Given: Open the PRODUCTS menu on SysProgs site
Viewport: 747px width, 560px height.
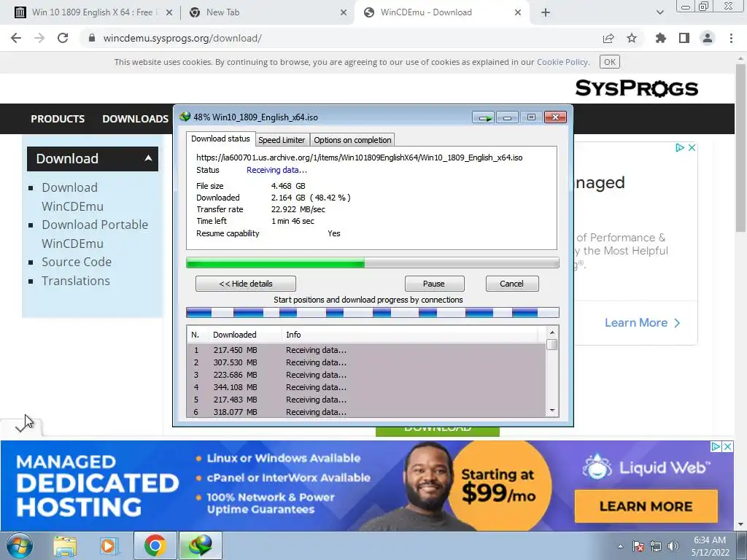Looking at the screenshot, I should click(x=58, y=119).
